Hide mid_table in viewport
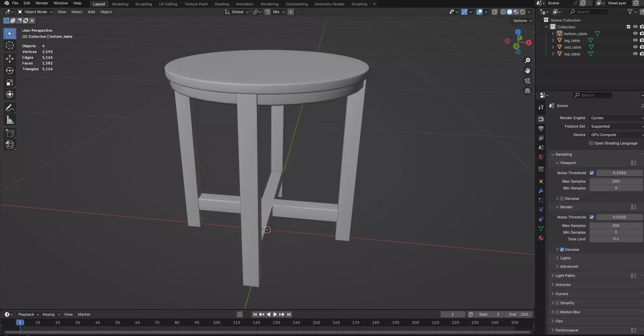The image size is (644, 336). coord(635,47)
